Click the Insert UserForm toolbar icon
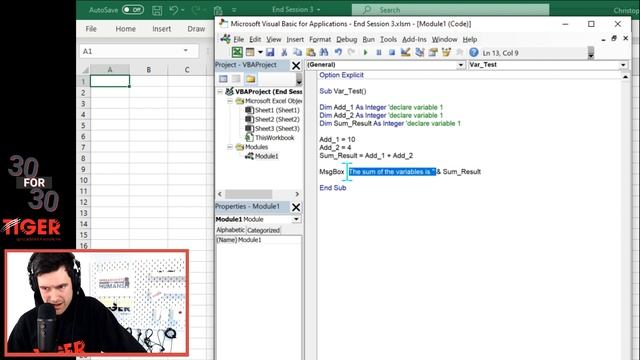Viewport: 640px width, 360px height. [250, 52]
